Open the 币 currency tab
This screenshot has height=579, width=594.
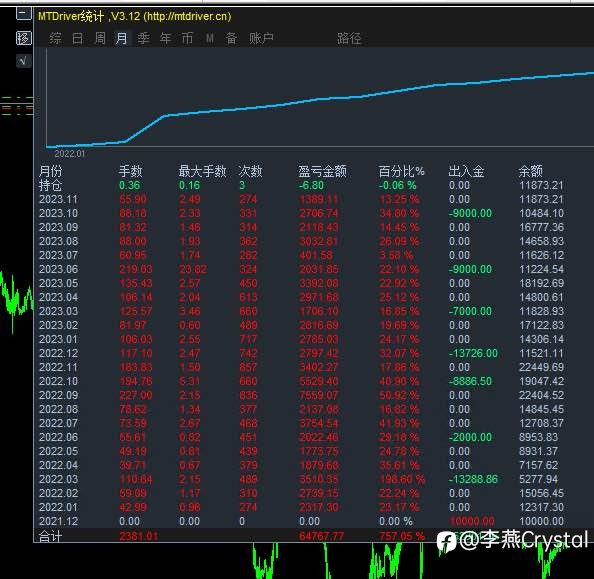(188, 38)
